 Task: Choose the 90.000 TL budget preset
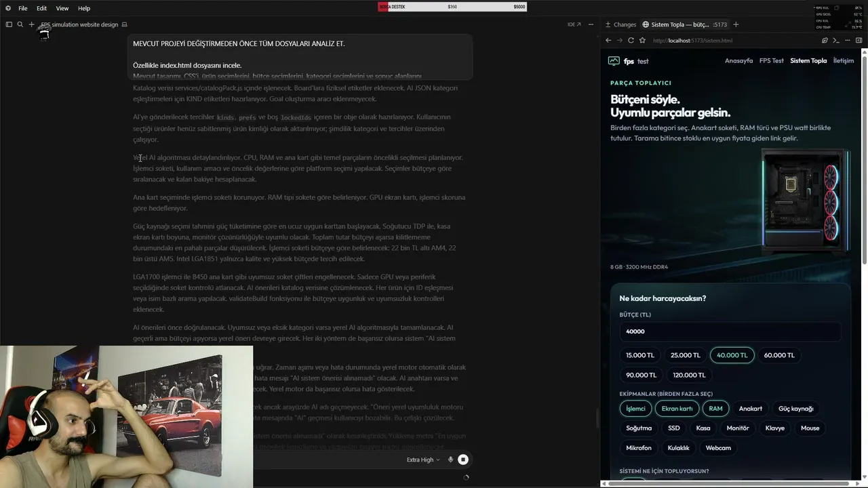(x=641, y=375)
